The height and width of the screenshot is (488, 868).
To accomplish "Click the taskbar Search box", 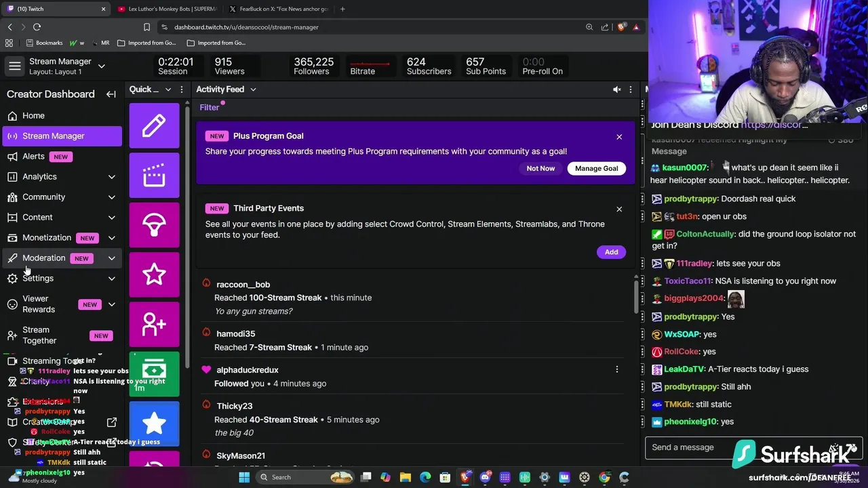I will 304,477.
